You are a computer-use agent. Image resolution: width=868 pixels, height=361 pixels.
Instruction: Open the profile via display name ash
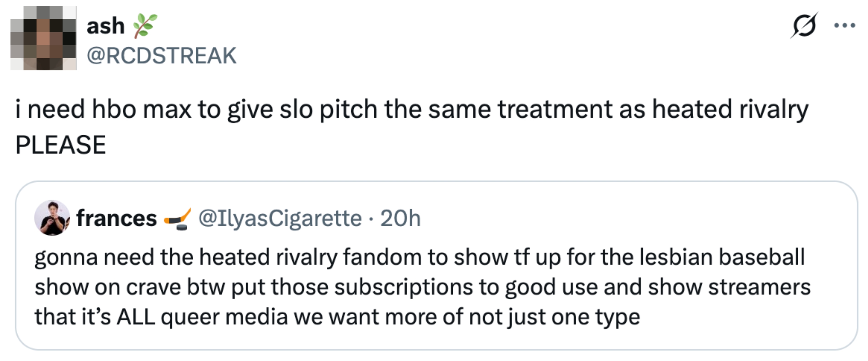(x=105, y=26)
